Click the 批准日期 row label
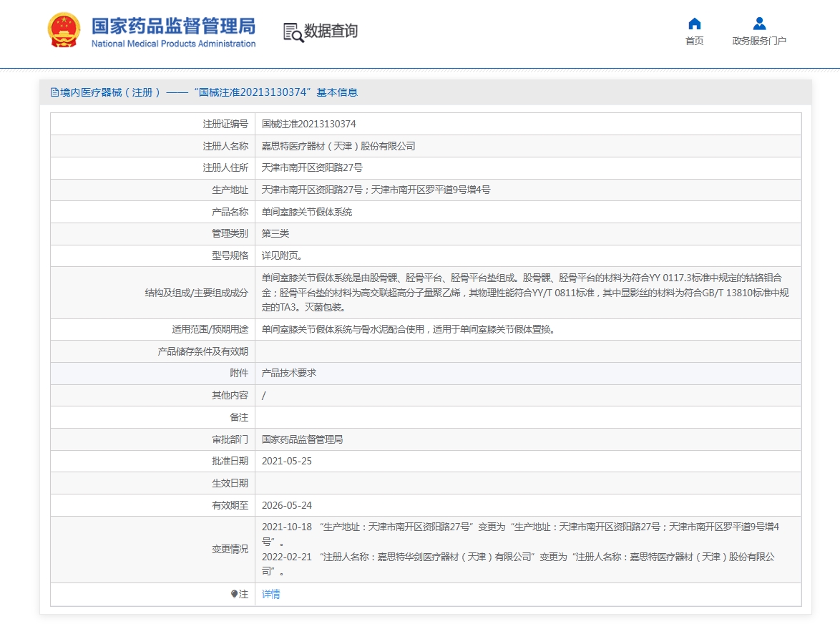Viewport: 840px width, 629px height. tap(230, 462)
